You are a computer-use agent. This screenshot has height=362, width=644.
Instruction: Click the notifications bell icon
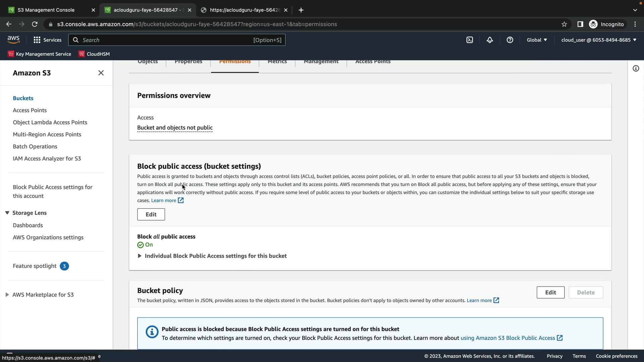tap(490, 40)
